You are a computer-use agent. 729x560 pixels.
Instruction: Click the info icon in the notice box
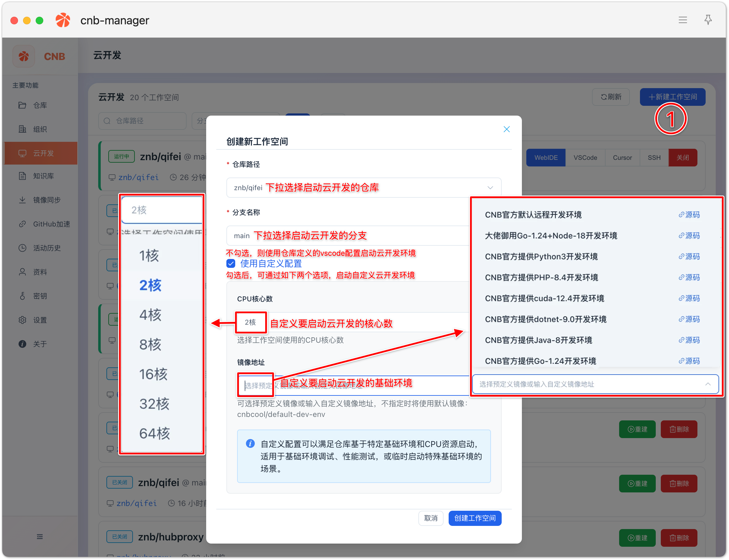pyautogui.click(x=250, y=444)
